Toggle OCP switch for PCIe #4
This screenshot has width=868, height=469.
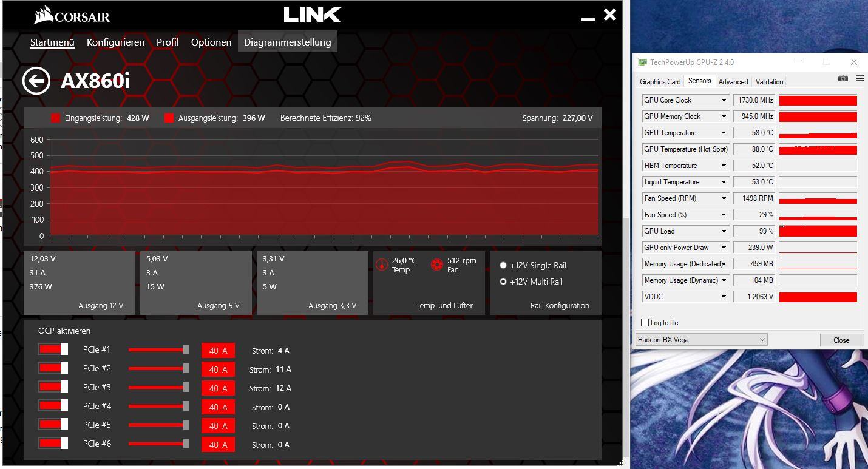click(x=53, y=406)
